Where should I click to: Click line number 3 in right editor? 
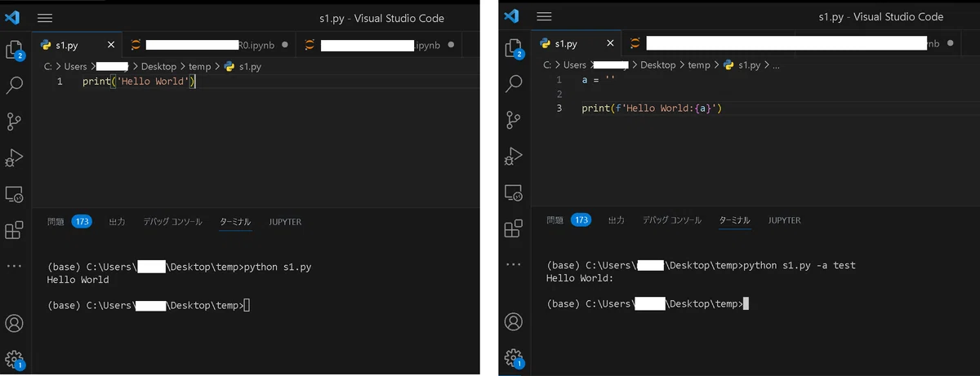(x=559, y=108)
